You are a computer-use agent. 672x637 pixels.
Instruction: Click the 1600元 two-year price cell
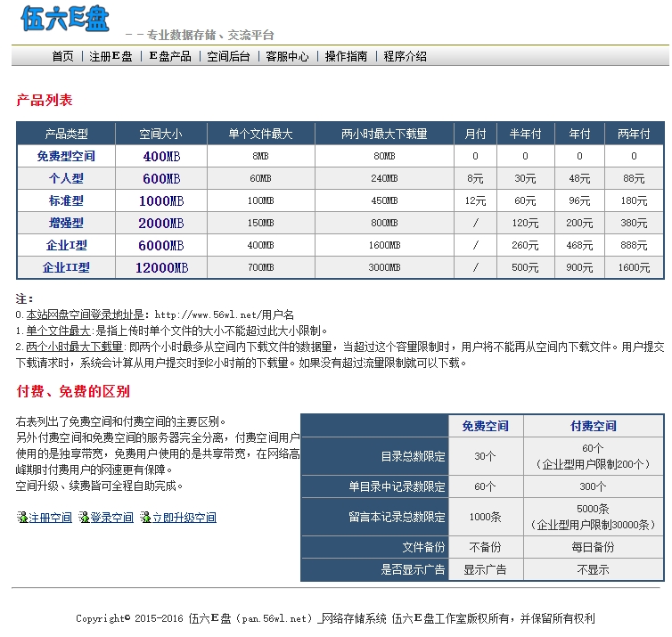click(x=634, y=268)
